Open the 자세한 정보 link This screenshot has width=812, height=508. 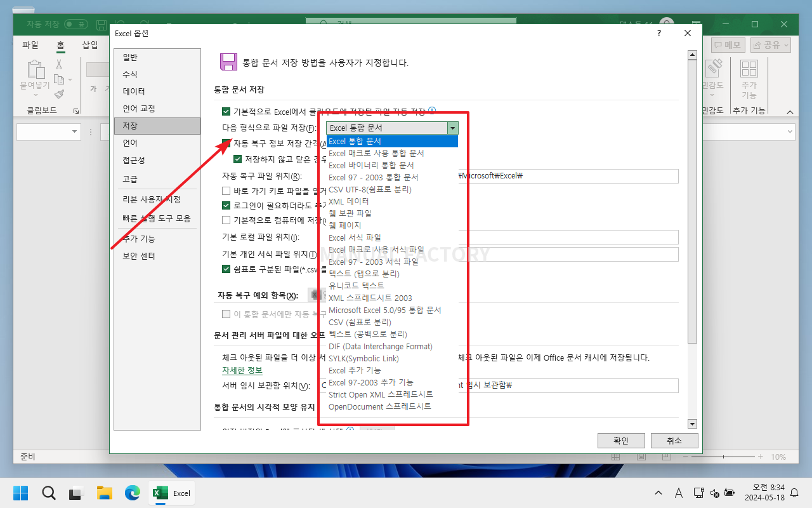pos(242,370)
